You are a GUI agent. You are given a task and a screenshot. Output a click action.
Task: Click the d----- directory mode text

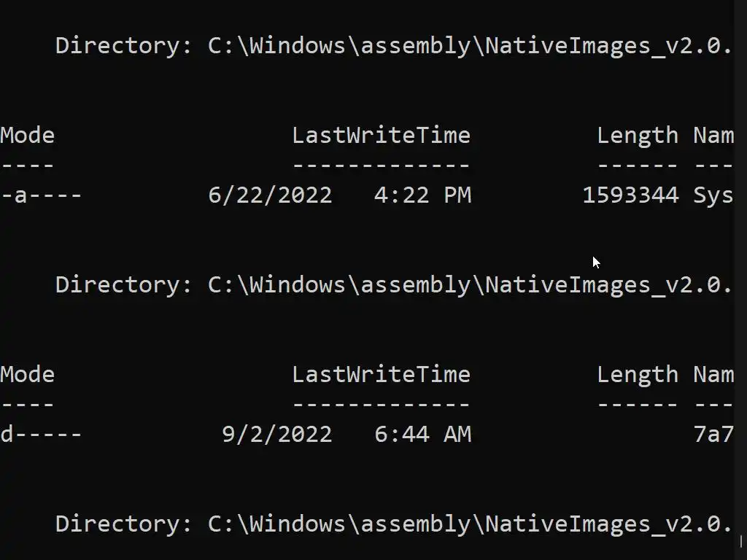(41, 434)
